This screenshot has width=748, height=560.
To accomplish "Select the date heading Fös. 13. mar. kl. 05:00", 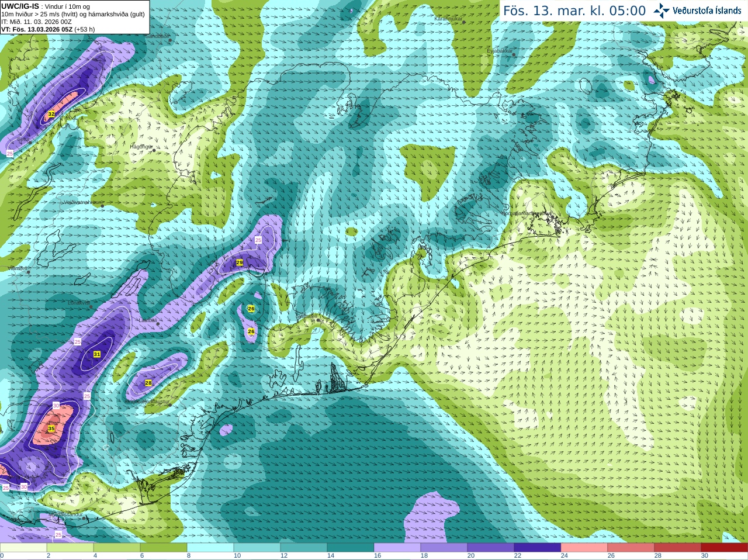I will point(574,11).
